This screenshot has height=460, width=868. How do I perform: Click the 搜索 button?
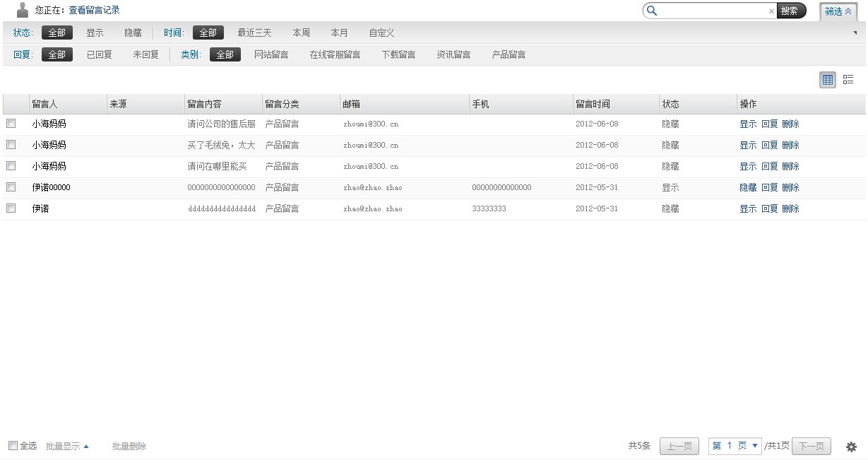pyautogui.click(x=790, y=11)
